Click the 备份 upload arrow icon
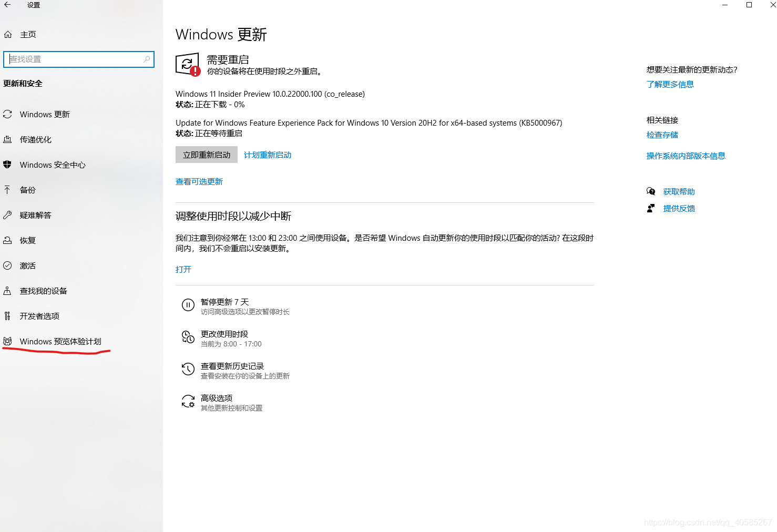This screenshot has width=777, height=532. [7, 190]
